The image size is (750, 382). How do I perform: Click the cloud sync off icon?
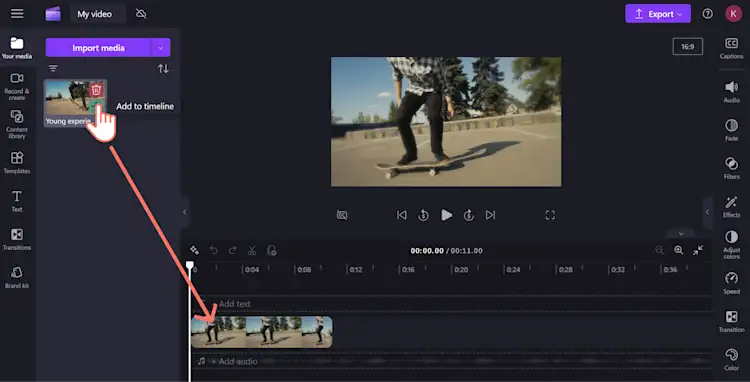(x=141, y=13)
